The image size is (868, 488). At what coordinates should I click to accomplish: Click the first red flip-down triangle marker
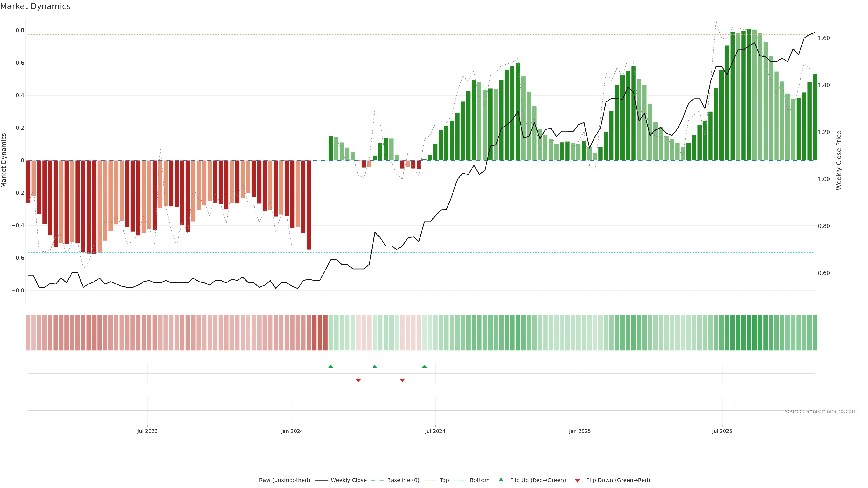pyautogui.click(x=358, y=380)
